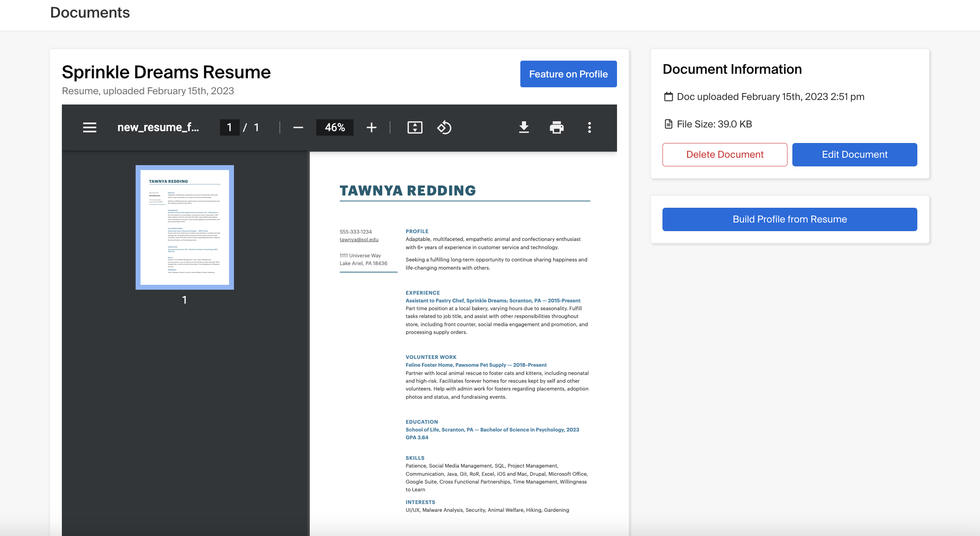Open Edit Document
Image resolution: width=980 pixels, height=536 pixels.
point(854,154)
